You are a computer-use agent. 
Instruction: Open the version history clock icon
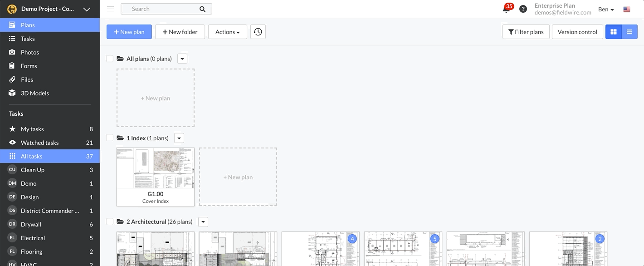[x=258, y=31]
